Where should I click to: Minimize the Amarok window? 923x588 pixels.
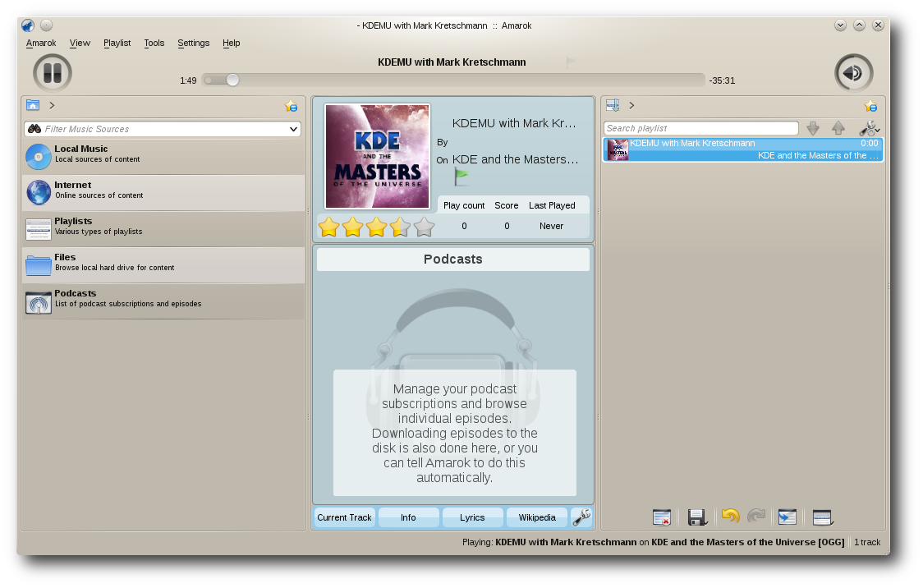(840, 25)
